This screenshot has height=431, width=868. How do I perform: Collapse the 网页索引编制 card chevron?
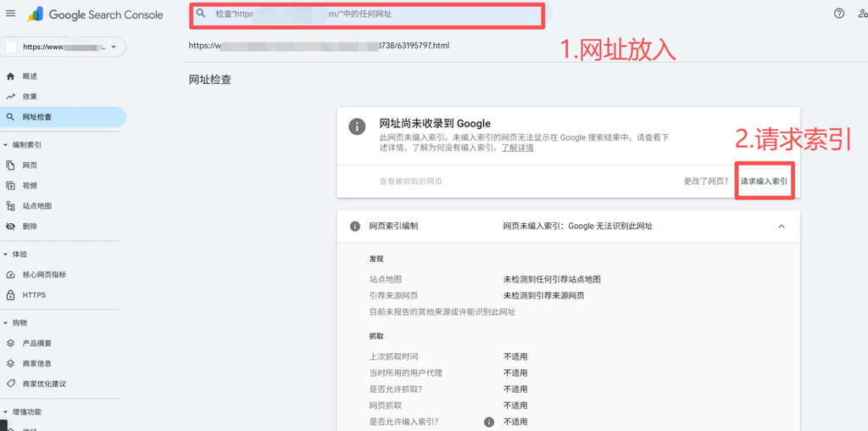[x=781, y=226]
